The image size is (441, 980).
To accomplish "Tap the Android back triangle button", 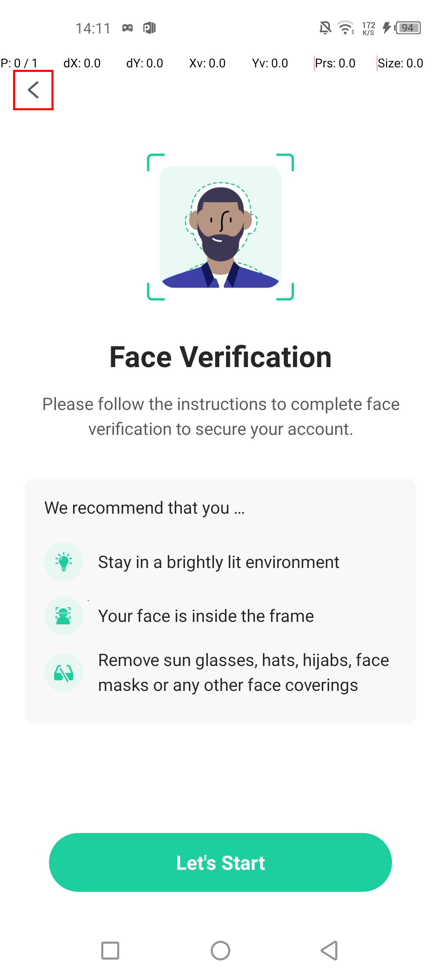I will 330,951.
